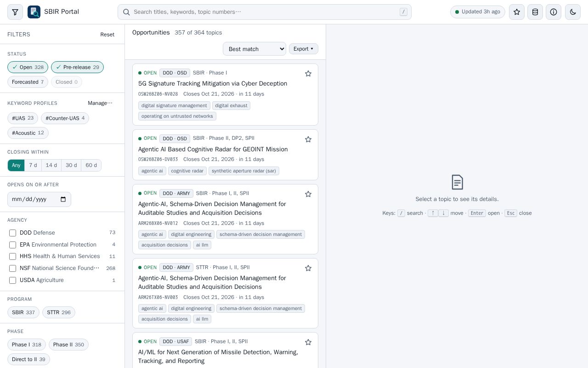Image resolution: width=588 pixels, height=368 pixels.
Task: Switch to dark mode with moon icon
Action: point(573,12)
